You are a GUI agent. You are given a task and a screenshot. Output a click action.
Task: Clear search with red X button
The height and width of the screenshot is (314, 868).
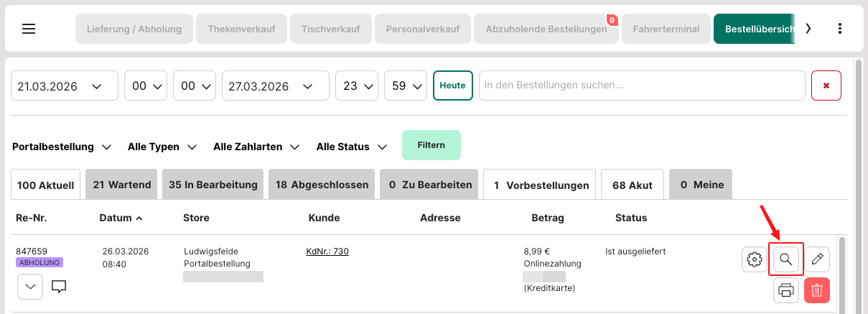point(826,86)
